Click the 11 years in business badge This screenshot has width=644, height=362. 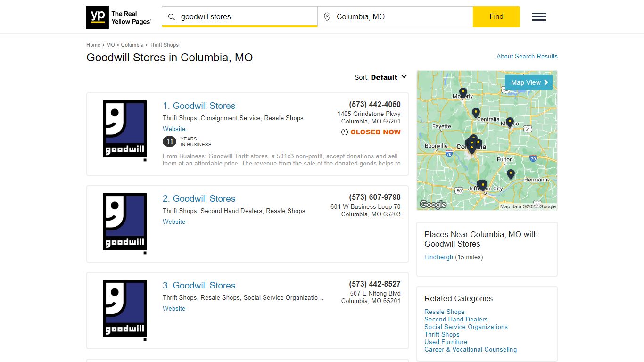(170, 141)
